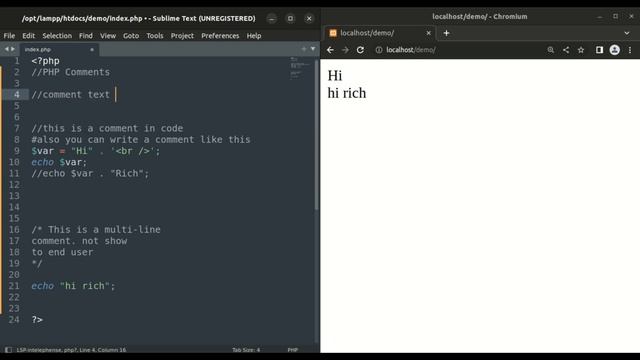Viewport: 640px width, 360px height.
Task: Click the 'echo $var;' line
Action: [x=59, y=162]
